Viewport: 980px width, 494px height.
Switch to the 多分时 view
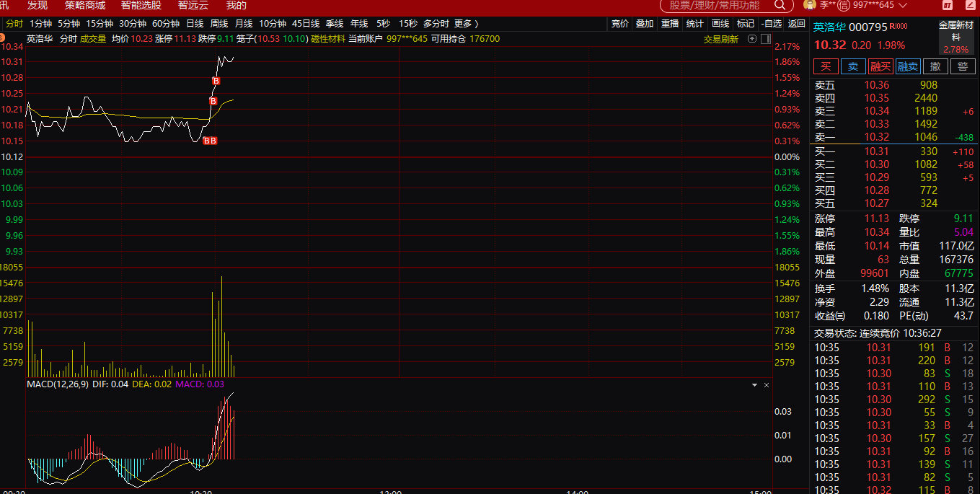(436, 24)
